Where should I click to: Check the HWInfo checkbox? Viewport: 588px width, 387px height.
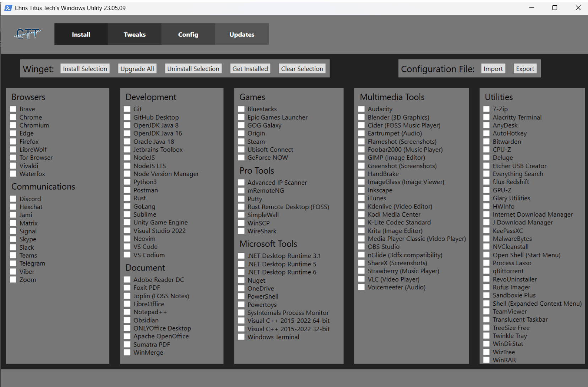coord(486,206)
